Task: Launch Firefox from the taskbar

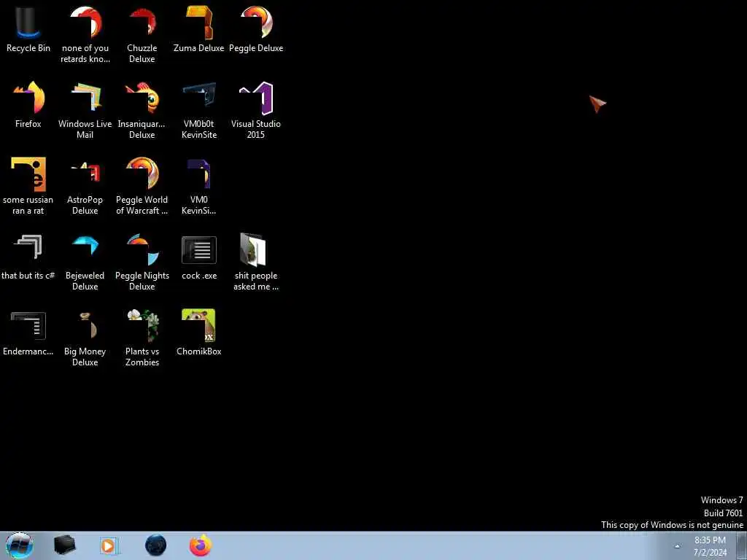Action: click(x=201, y=545)
